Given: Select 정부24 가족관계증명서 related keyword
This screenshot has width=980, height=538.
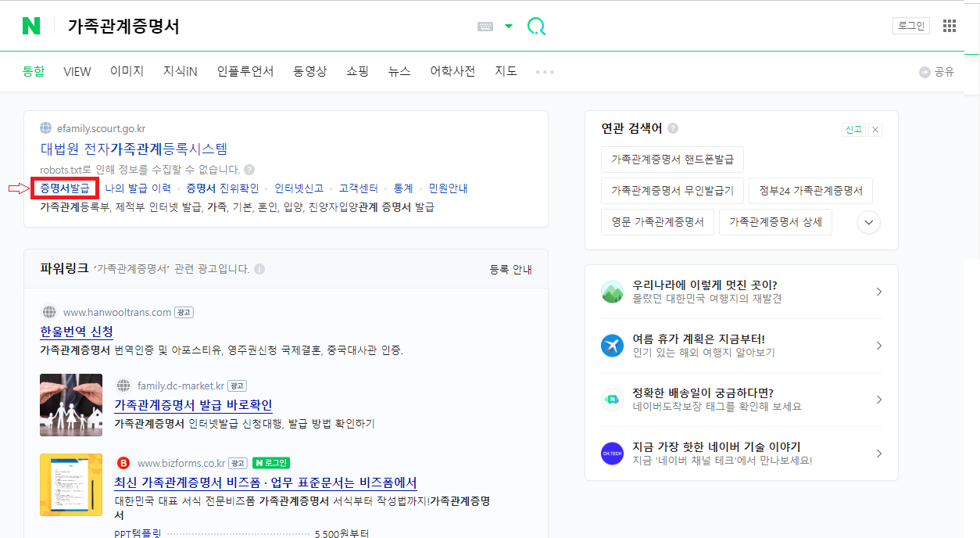Looking at the screenshot, I should 810,191.
